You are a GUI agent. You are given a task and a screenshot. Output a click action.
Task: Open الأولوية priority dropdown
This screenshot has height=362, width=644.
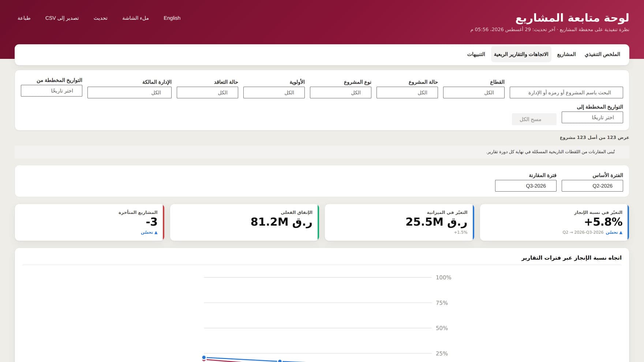[x=274, y=93]
